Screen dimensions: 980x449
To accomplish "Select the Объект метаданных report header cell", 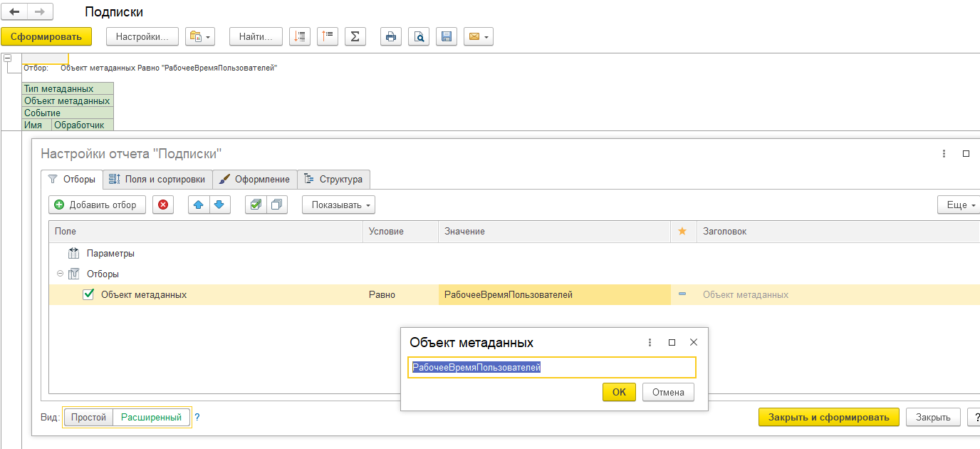I will click(68, 100).
